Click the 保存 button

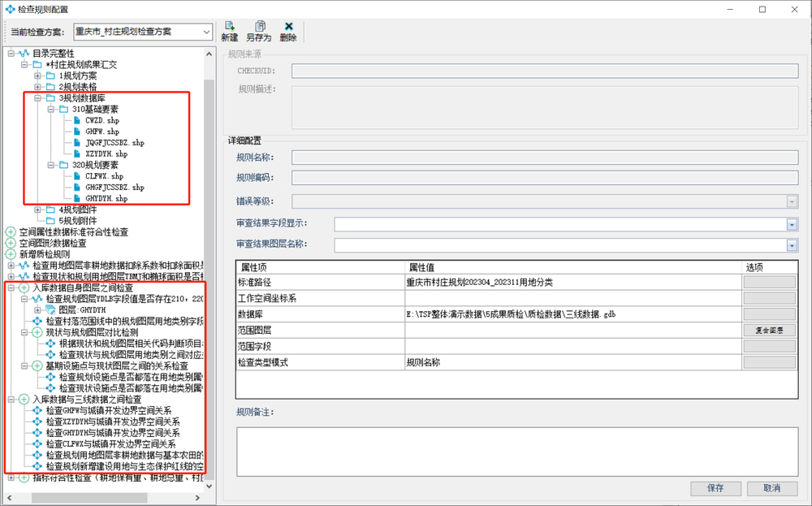pyautogui.click(x=717, y=488)
